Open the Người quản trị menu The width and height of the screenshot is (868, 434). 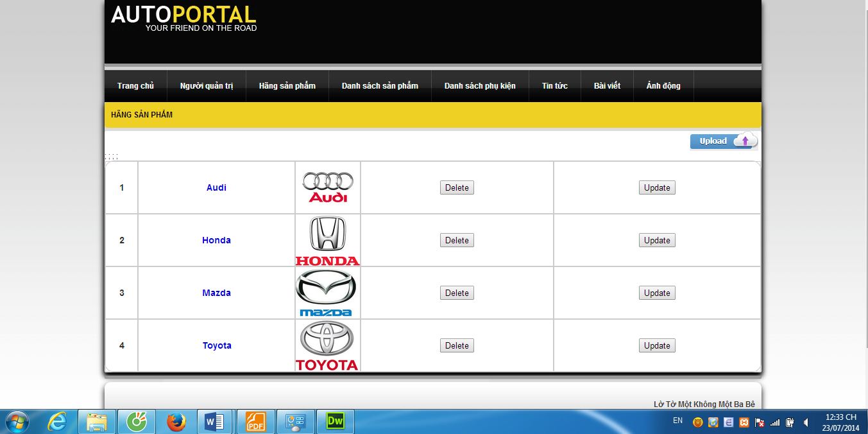pos(207,86)
